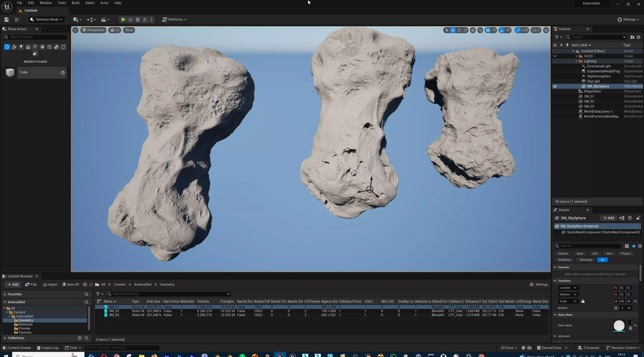Select the LOD filter tab in Details
644x357 pixels.
click(x=595, y=254)
